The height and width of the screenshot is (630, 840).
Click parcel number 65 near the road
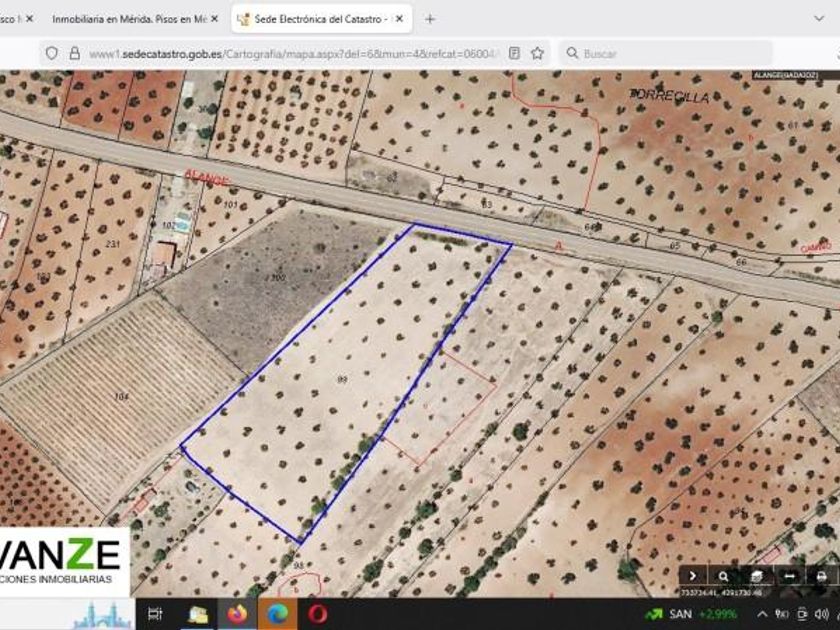(x=675, y=246)
